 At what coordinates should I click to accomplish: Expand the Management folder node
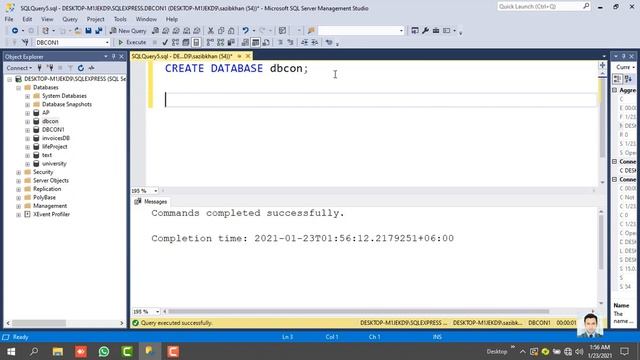click(x=18, y=206)
